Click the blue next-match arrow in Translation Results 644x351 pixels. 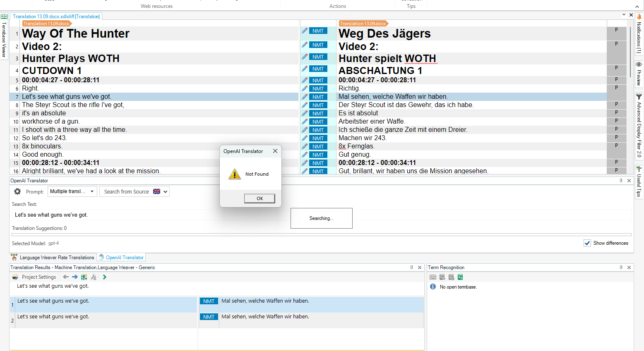(x=74, y=277)
